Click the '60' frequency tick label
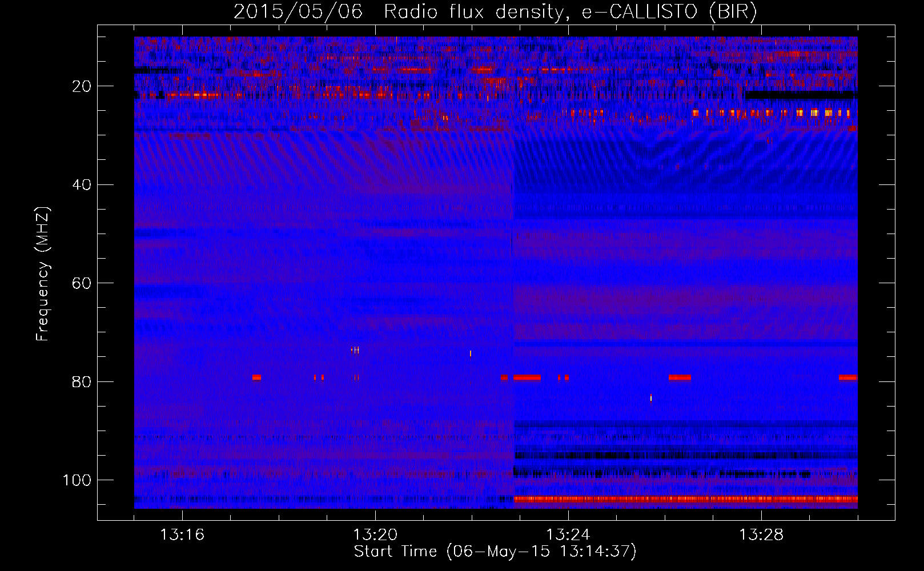This screenshot has height=571, width=924. [x=82, y=283]
